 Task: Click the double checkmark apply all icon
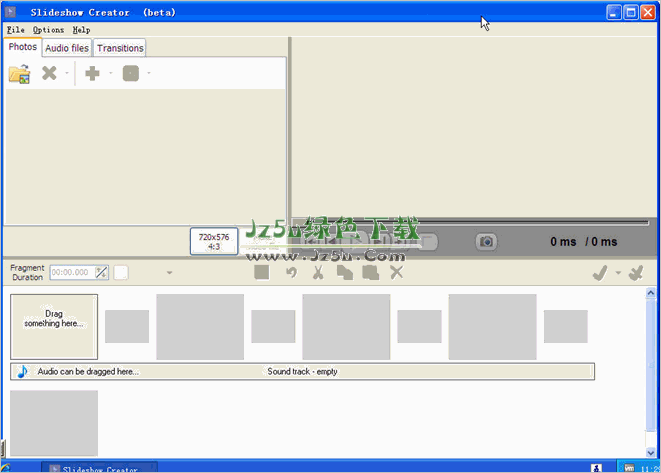636,273
